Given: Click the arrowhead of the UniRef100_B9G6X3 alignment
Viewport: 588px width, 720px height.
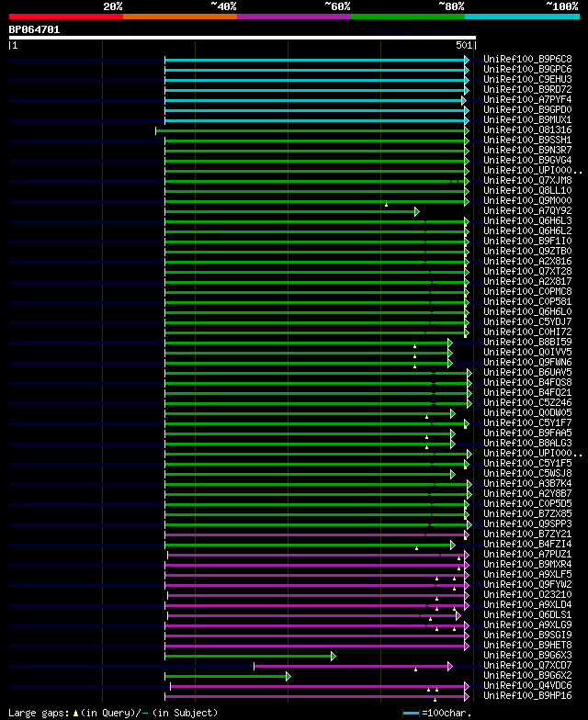Looking at the screenshot, I should pos(334,656).
